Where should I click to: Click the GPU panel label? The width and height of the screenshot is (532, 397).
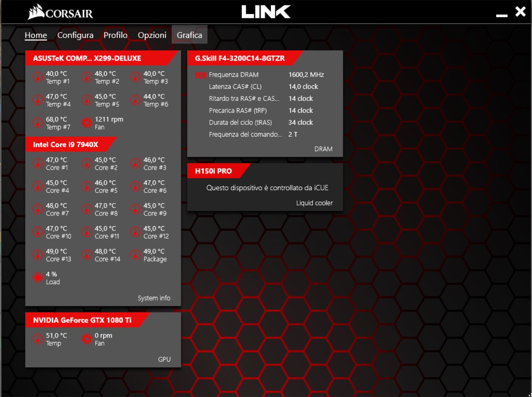(x=164, y=359)
